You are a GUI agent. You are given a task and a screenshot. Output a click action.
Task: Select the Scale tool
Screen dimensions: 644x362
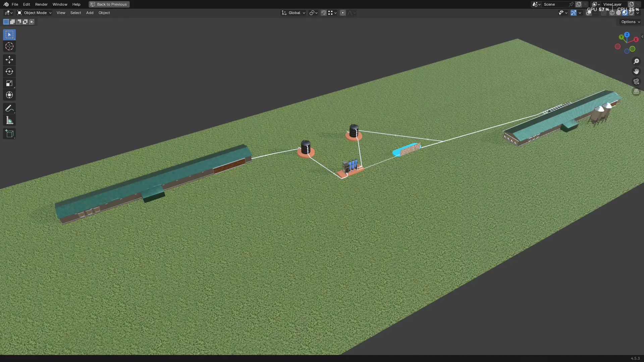click(9, 83)
